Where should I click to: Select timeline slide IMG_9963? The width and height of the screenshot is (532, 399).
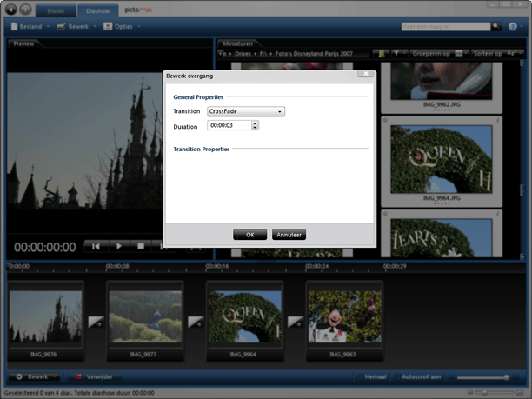click(345, 321)
